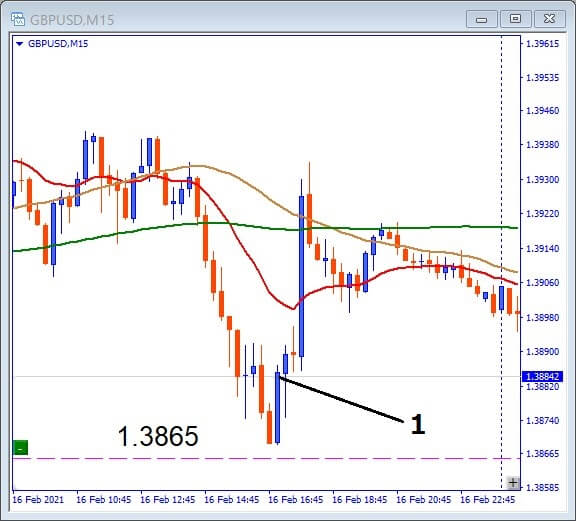Click the 1.38900 price axis label
Viewport: 576px width, 521px height.
543,352
